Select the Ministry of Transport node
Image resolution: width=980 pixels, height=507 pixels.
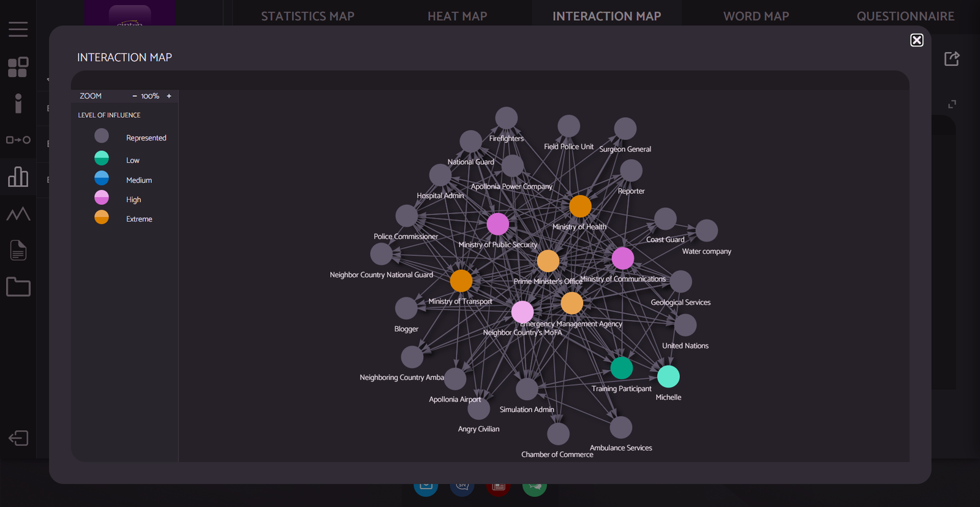tap(461, 281)
